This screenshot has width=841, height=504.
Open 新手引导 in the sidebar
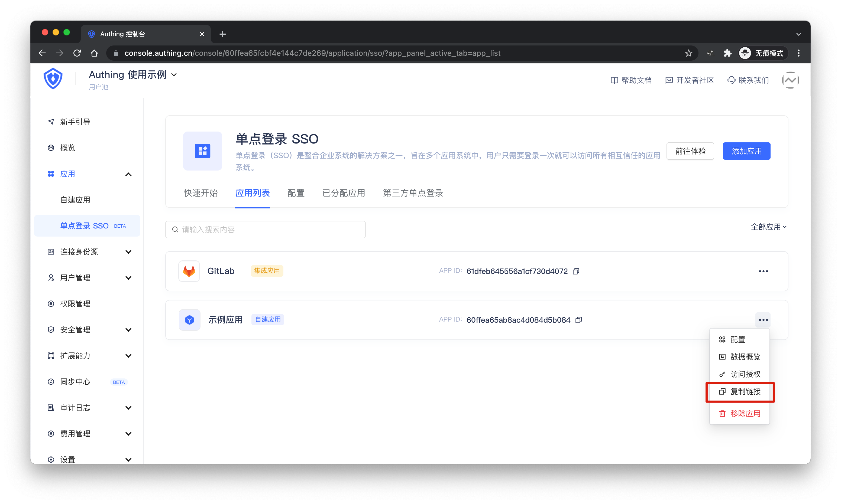click(75, 122)
